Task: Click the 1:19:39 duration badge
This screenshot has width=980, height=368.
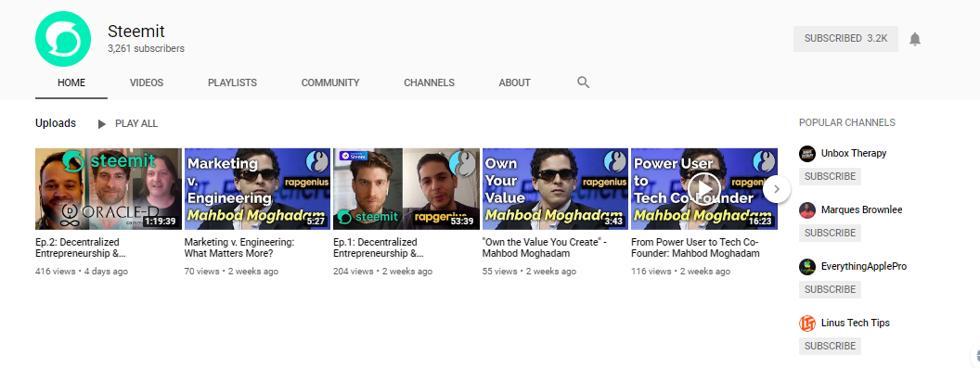Action: 161,222
